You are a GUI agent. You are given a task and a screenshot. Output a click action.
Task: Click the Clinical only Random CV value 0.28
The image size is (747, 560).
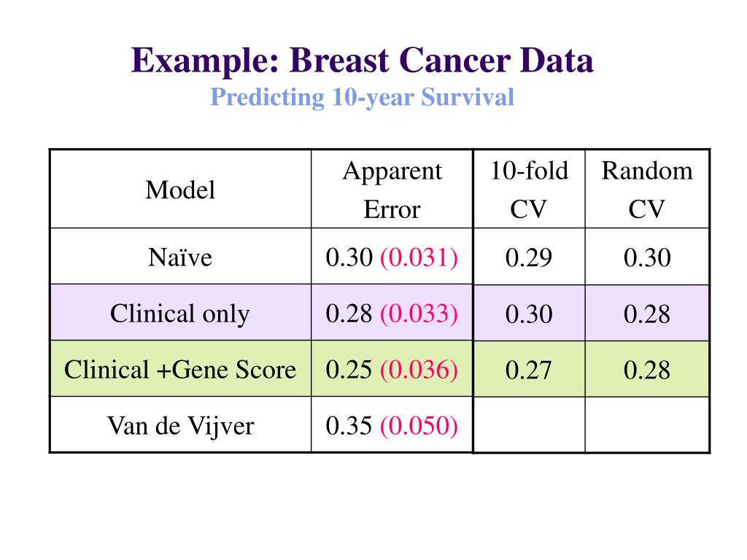(647, 313)
